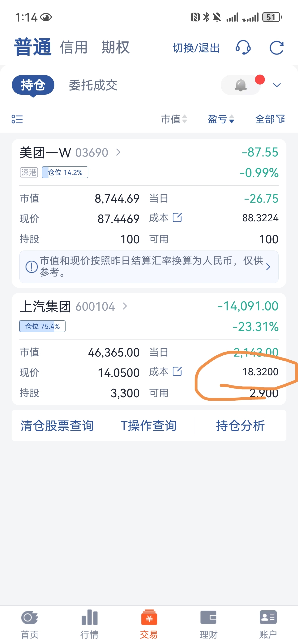This screenshot has height=644, width=298.
Task: Tap 美团-W daily P/L -26.75
Action: pyautogui.click(x=261, y=199)
